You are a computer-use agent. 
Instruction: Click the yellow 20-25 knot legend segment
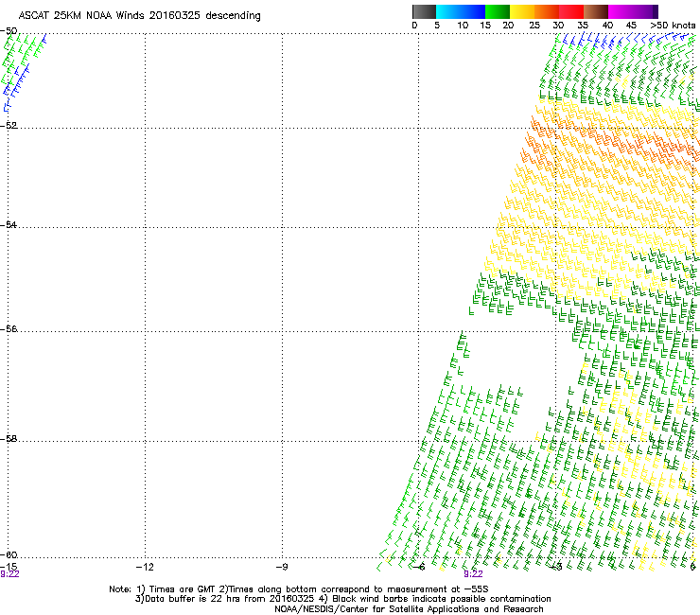tap(522, 11)
